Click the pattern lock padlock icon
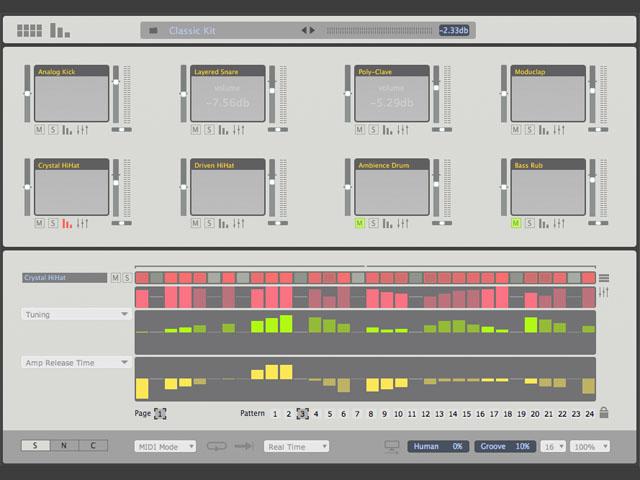The image size is (640, 480). [x=604, y=413]
